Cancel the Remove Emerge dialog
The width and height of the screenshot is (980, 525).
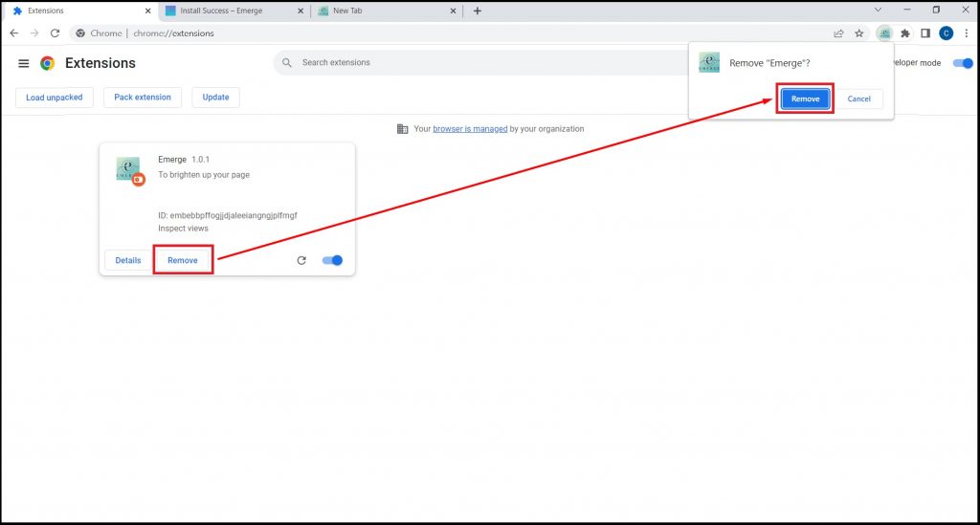pos(858,98)
